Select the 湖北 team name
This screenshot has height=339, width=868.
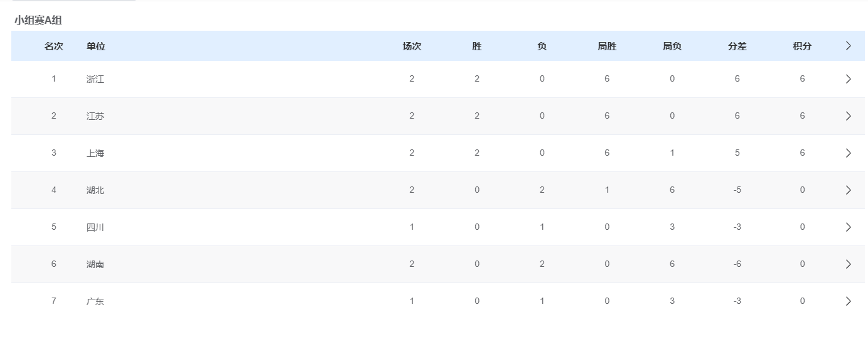[95, 190]
